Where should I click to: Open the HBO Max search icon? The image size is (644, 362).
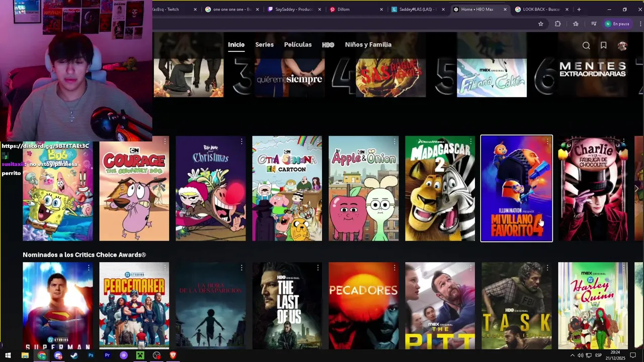[586, 45]
